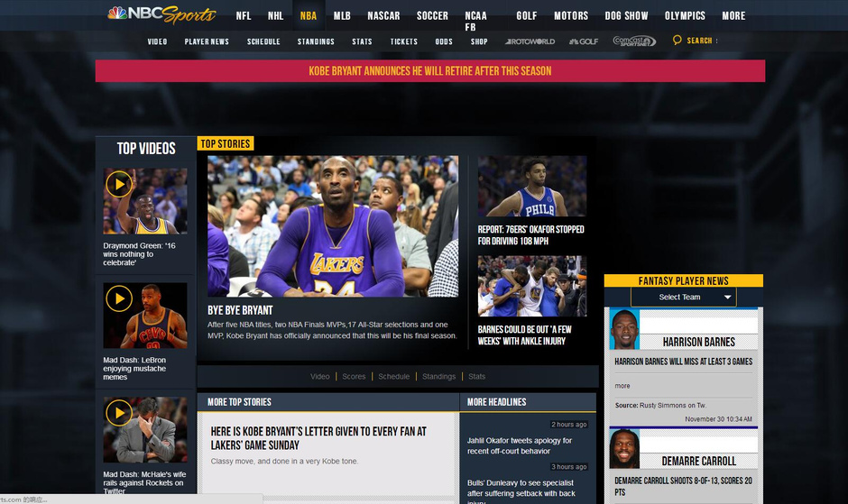This screenshot has height=504, width=848.
Task: Play the McHale's wife video
Action: (x=119, y=413)
